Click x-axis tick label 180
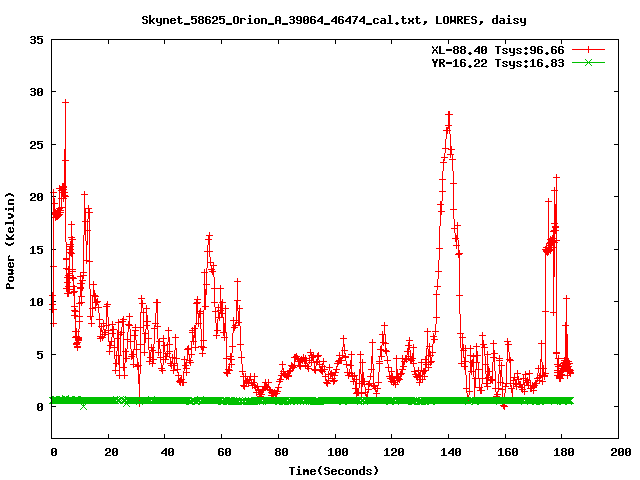The height and width of the screenshot is (480, 640). point(564,452)
